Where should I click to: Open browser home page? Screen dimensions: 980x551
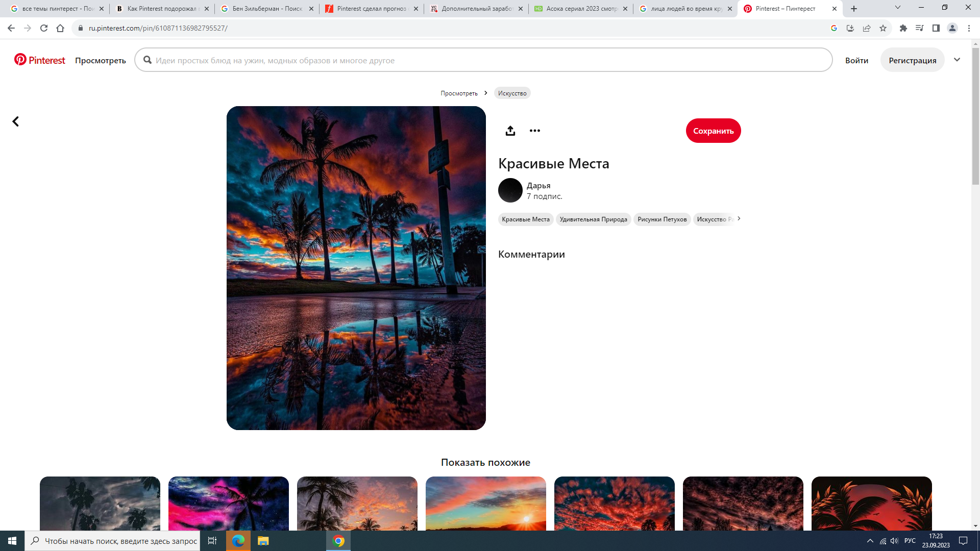click(60, 28)
